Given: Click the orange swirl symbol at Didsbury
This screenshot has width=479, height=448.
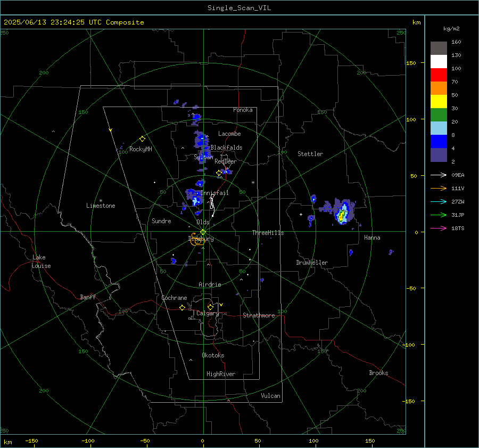Looking at the screenshot, I should 197,240.
